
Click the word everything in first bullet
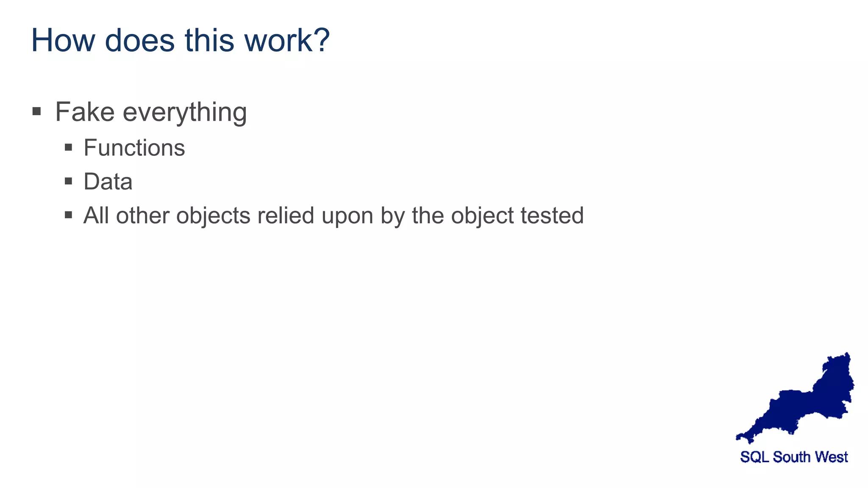point(185,113)
